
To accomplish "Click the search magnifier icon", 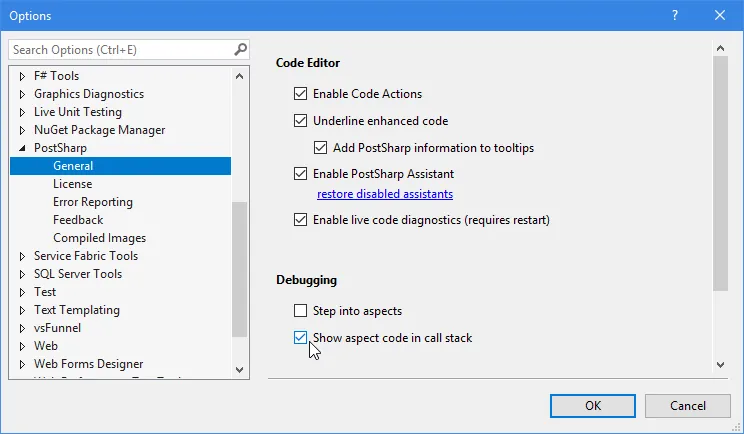I will click(x=241, y=49).
